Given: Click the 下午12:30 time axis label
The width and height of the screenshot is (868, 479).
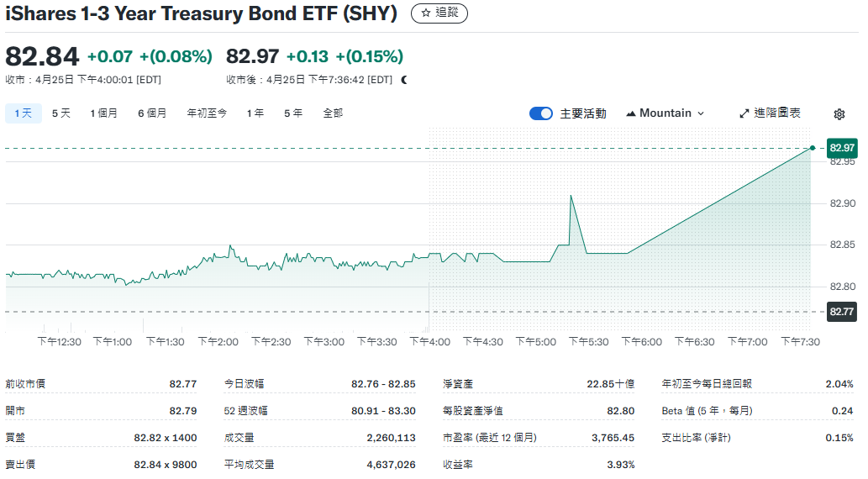Looking at the screenshot, I should tap(59, 342).
